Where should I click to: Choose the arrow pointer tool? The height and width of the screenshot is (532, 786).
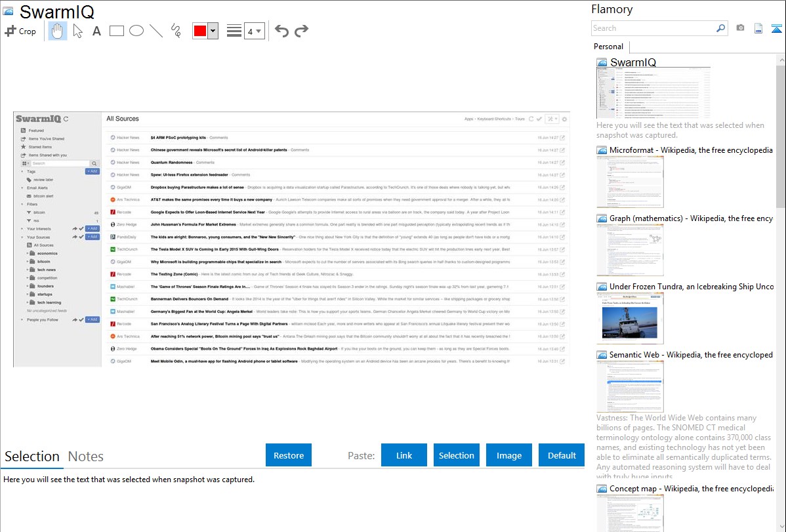(77, 31)
